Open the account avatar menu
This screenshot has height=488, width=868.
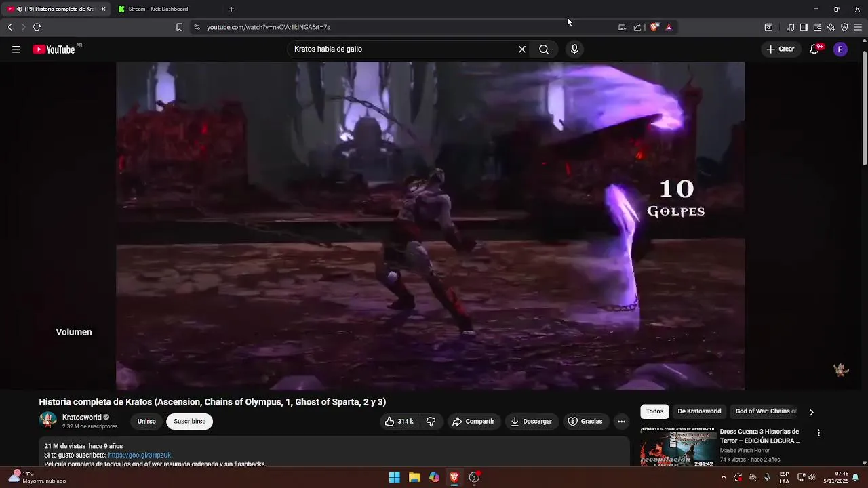pyautogui.click(x=840, y=49)
